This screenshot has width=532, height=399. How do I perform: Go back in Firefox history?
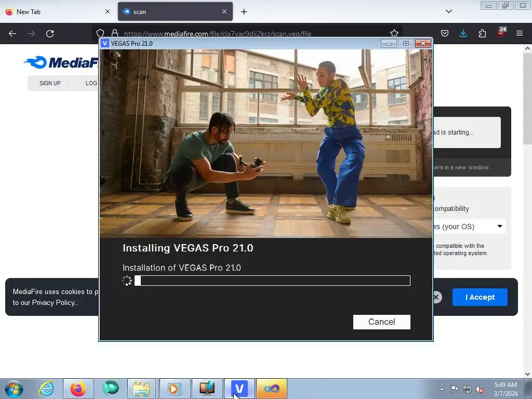point(12,34)
